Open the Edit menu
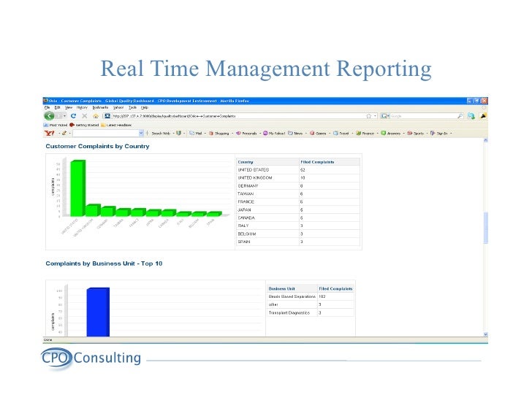532x411 pixels. point(58,107)
